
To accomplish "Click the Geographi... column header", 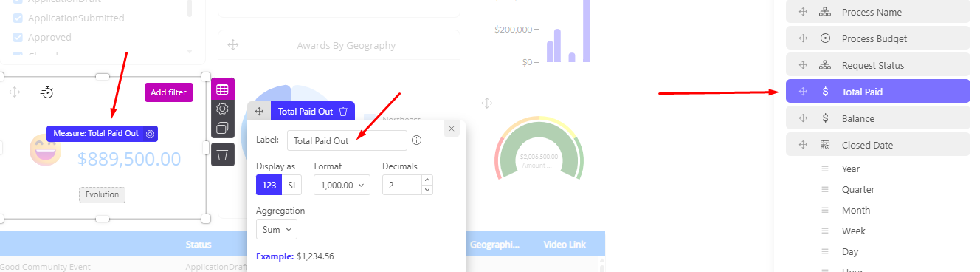I will (x=495, y=244).
